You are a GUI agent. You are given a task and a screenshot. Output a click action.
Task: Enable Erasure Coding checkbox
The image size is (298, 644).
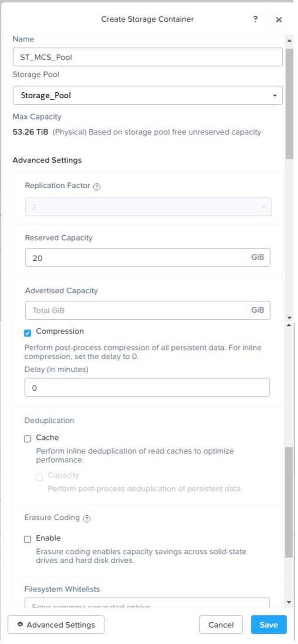coord(28,539)
